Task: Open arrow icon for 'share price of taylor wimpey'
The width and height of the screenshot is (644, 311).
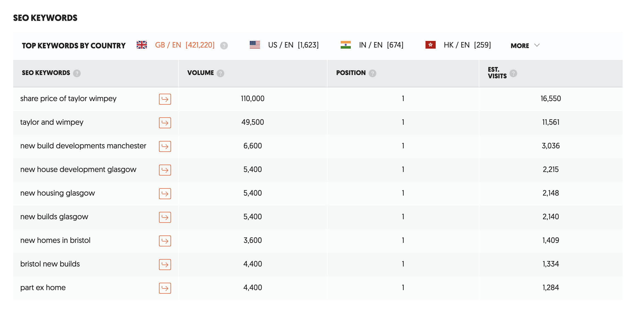Action: pos(165,99)
